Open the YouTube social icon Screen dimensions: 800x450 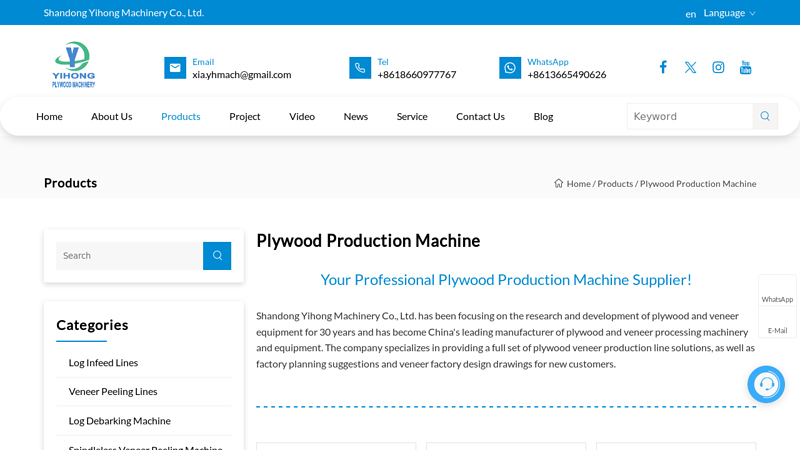(x=745, y=67)
